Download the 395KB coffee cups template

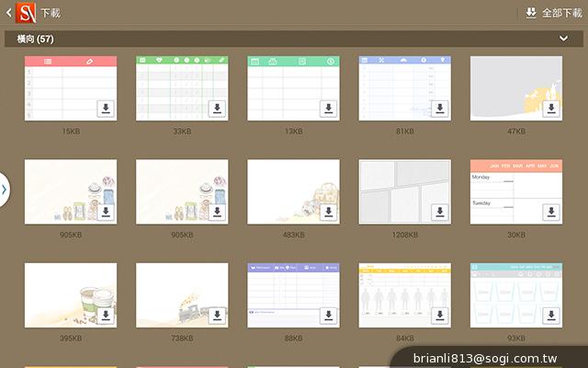pos(106,316)
